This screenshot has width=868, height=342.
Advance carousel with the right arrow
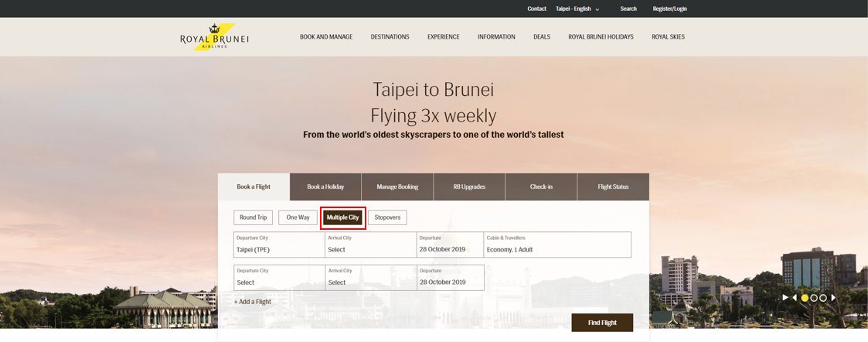(833, 298)
